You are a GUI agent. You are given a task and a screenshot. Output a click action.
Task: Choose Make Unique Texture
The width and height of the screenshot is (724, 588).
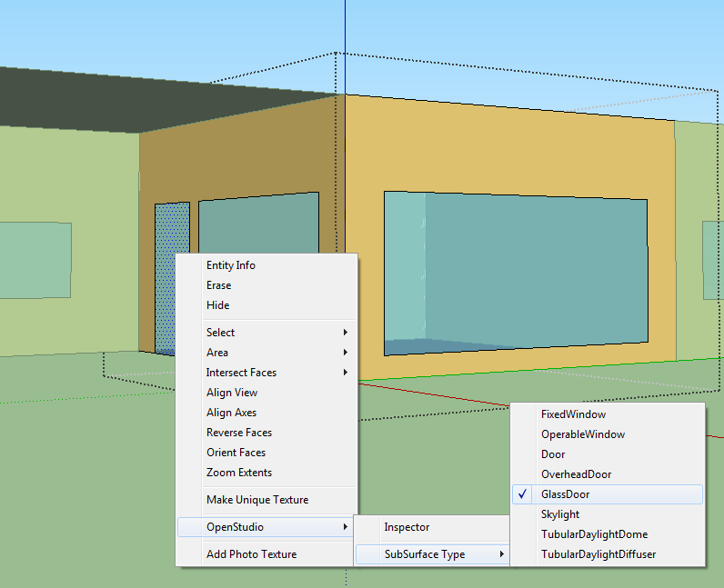click(257, 500)
